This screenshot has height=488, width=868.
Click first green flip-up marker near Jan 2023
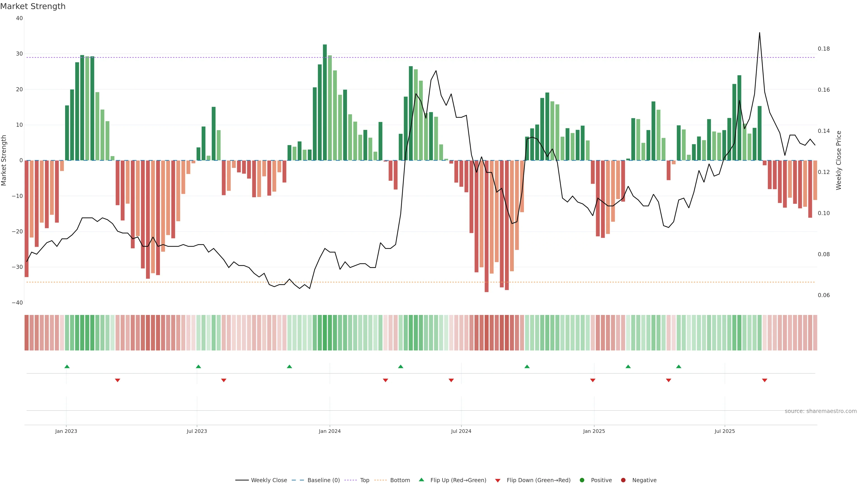(67, 366)
